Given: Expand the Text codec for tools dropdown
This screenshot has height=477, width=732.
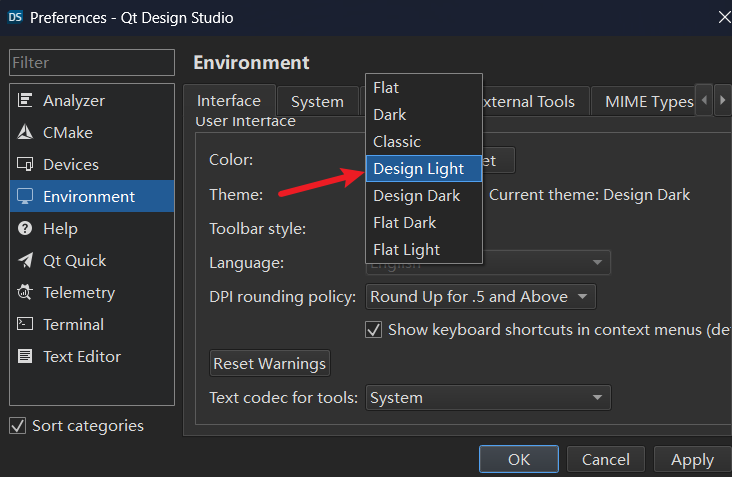Looking at the screenshot, I should tap(488, 398).
